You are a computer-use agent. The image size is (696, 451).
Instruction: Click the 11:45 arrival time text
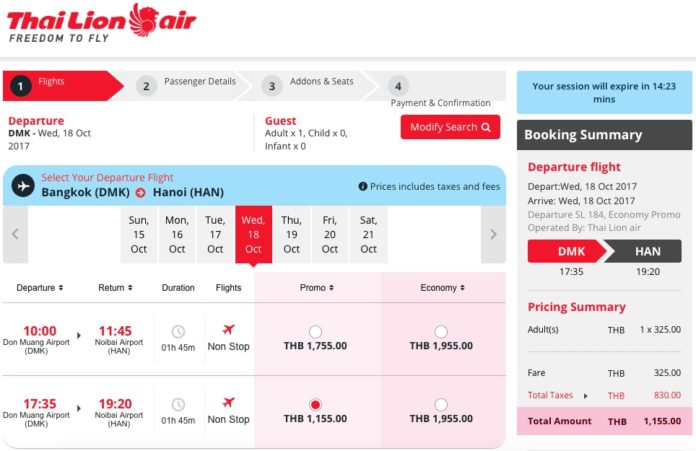click(x=115, y=331)
